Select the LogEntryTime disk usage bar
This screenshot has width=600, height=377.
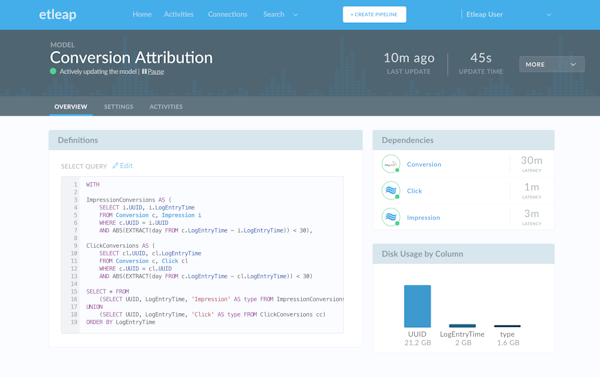(x=462, y=326)
